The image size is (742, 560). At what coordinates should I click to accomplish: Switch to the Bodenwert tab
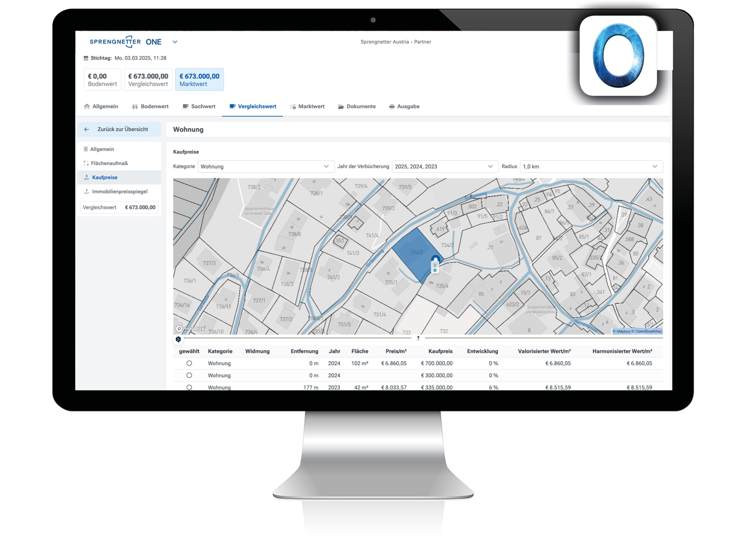(x=150, y=107)
